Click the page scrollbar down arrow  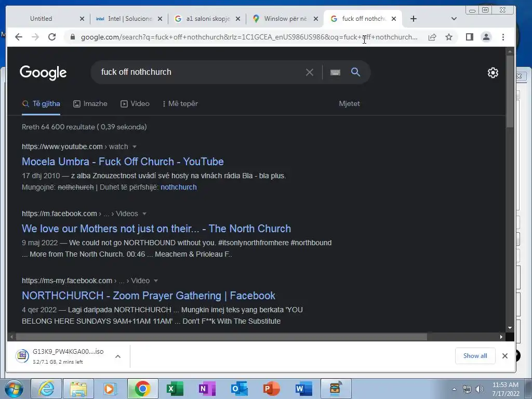pos(510,328)
